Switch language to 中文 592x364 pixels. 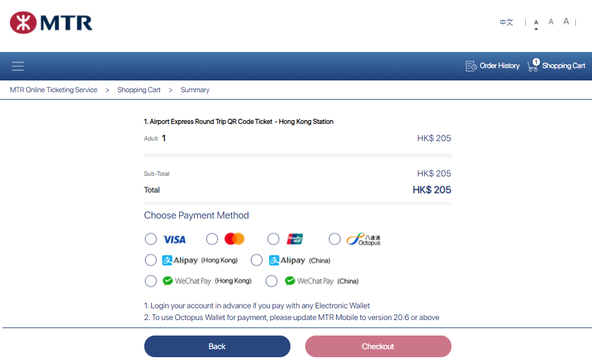(506, 22)
